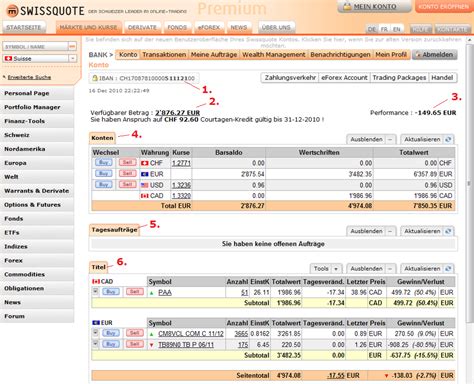Click the search button beside the symbol field
The image size is (474, 384).
pos(72,46)
